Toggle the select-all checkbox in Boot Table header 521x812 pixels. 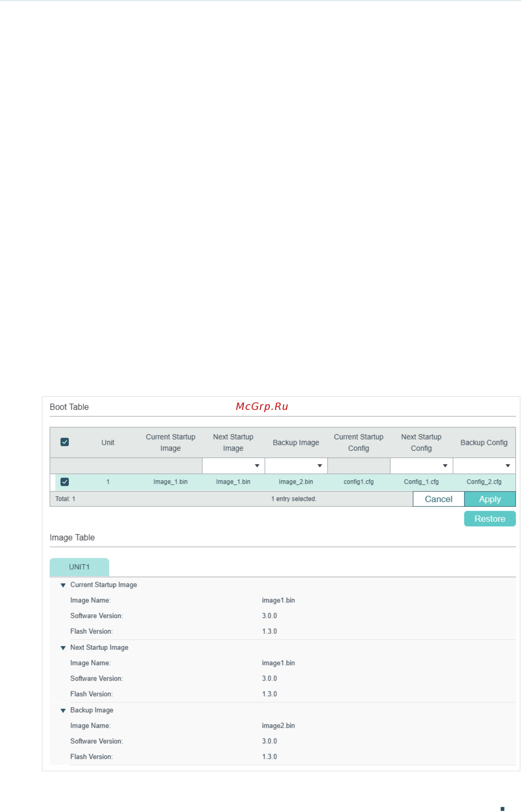[x=65, y=442]
